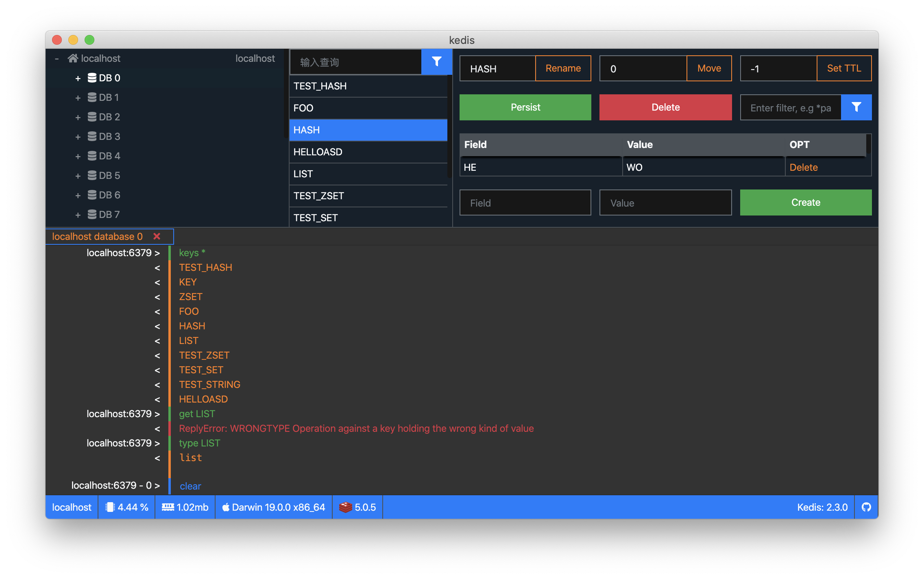Screen dimensions: 924x579
Task: Expand the DB 3 node
Action: 78,137
